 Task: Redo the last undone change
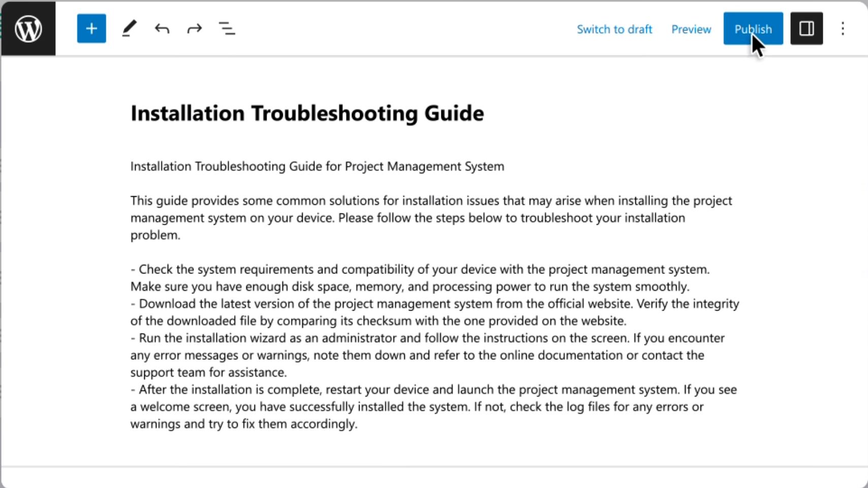(195, 28)
